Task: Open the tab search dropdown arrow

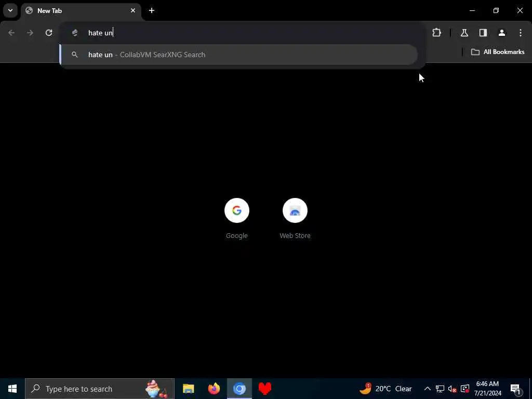Action: pos(10,10)
